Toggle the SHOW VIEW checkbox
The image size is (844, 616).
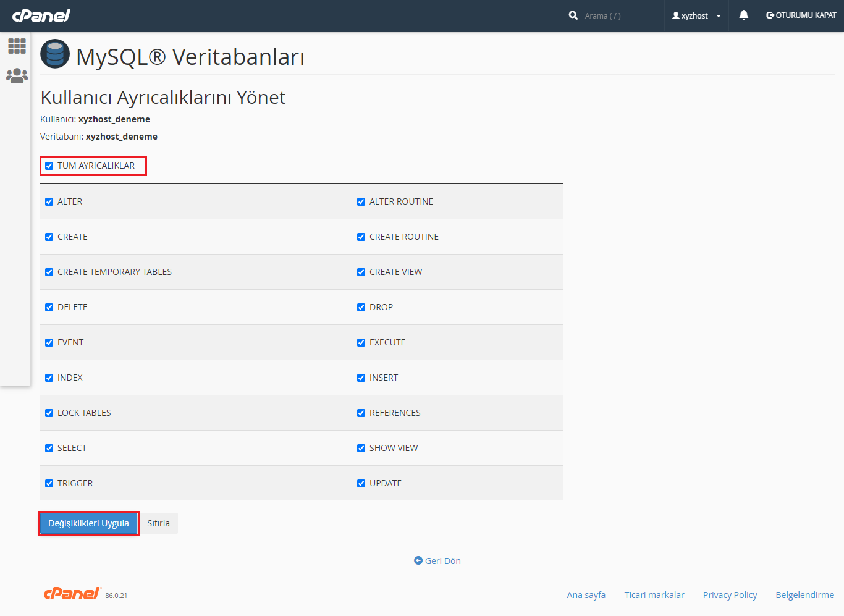point(361,448)
